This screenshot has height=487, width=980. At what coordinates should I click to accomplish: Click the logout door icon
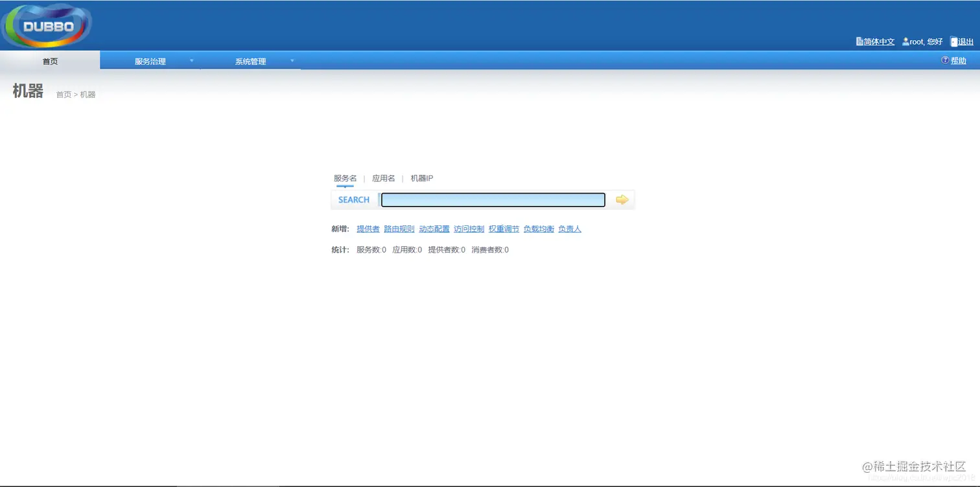954,41
